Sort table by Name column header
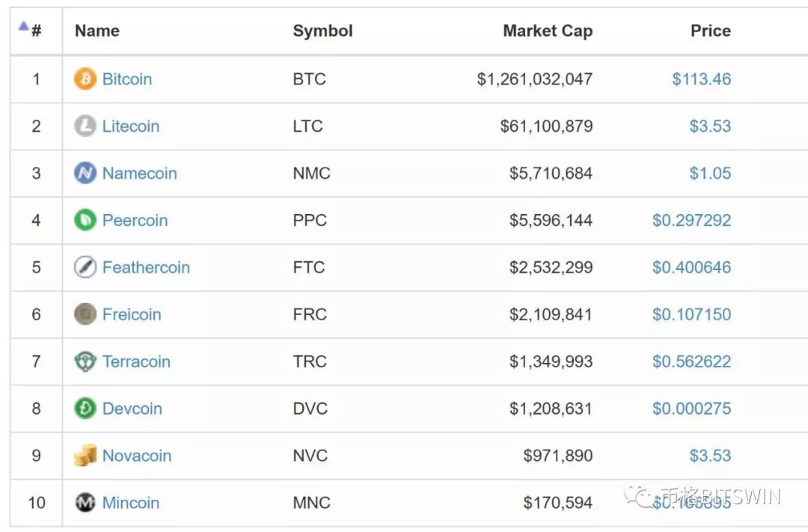Screen dimensions: 808x532 pyautogui.click(x=97, y=31)
